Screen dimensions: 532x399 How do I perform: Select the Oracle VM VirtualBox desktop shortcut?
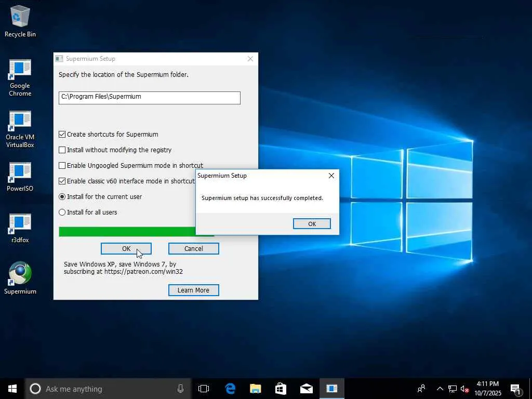tap(20, 129)
